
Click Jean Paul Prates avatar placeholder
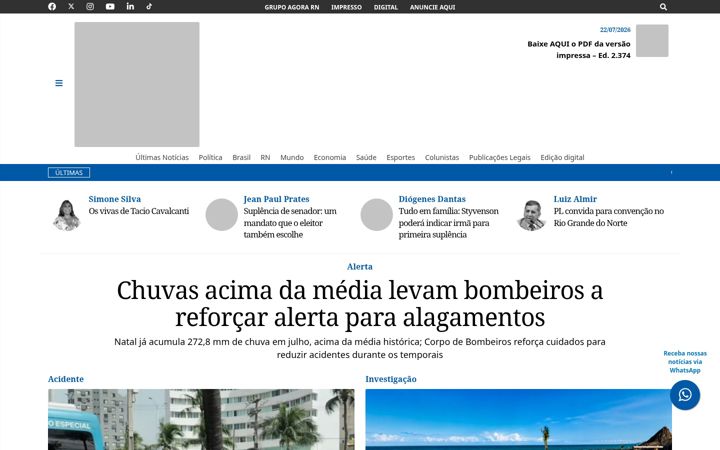click(221, 214)
